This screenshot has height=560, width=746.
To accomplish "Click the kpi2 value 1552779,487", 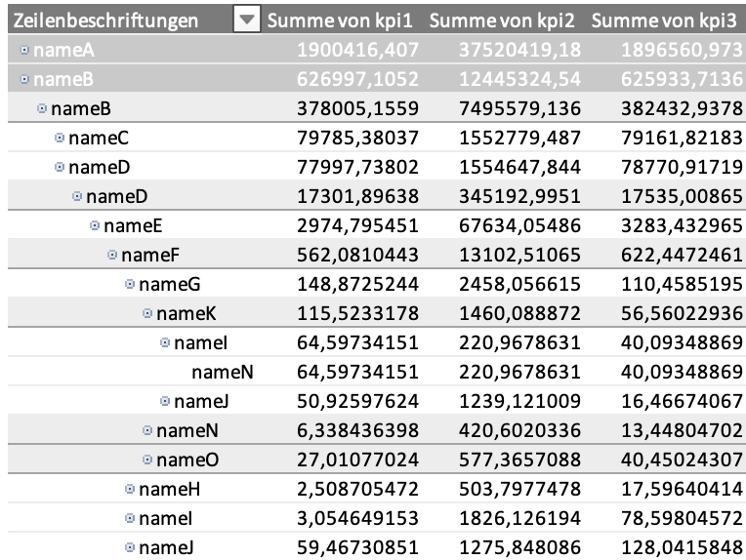I will (520, 138).
